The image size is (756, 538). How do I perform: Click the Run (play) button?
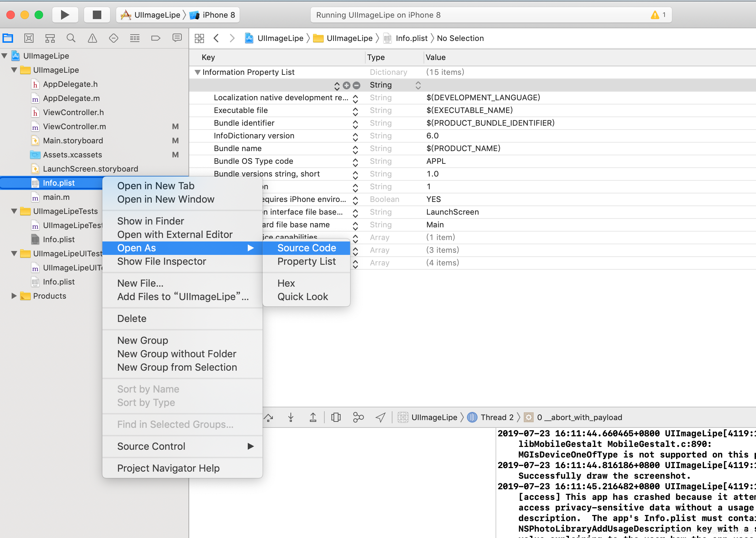[x=65, y=15]
